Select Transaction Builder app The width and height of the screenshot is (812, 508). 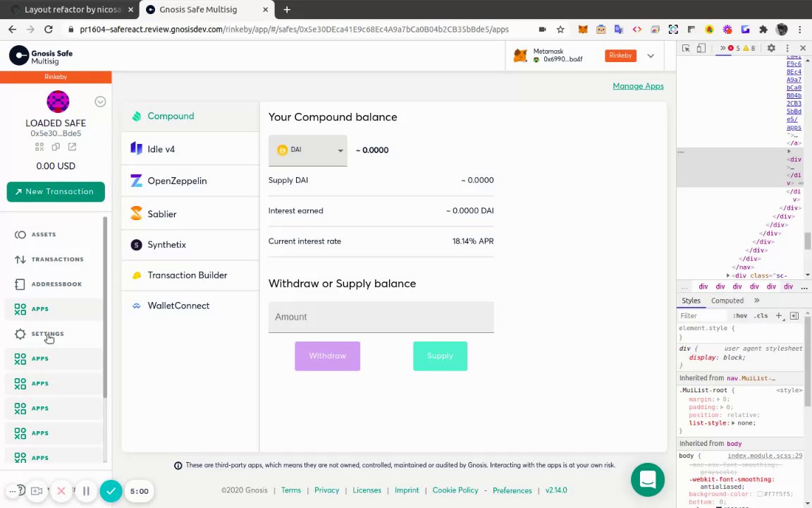pyautogui.click(x=190, y=275)
